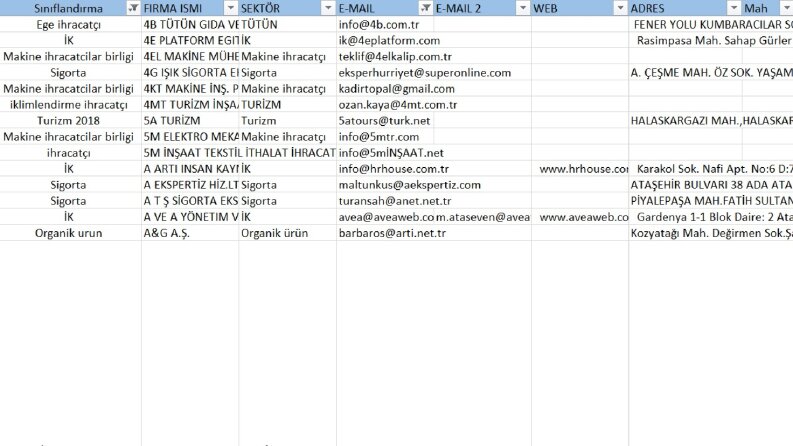Select the email 'teklif@4elkalip.com.tr'

(x=395, y=57)
